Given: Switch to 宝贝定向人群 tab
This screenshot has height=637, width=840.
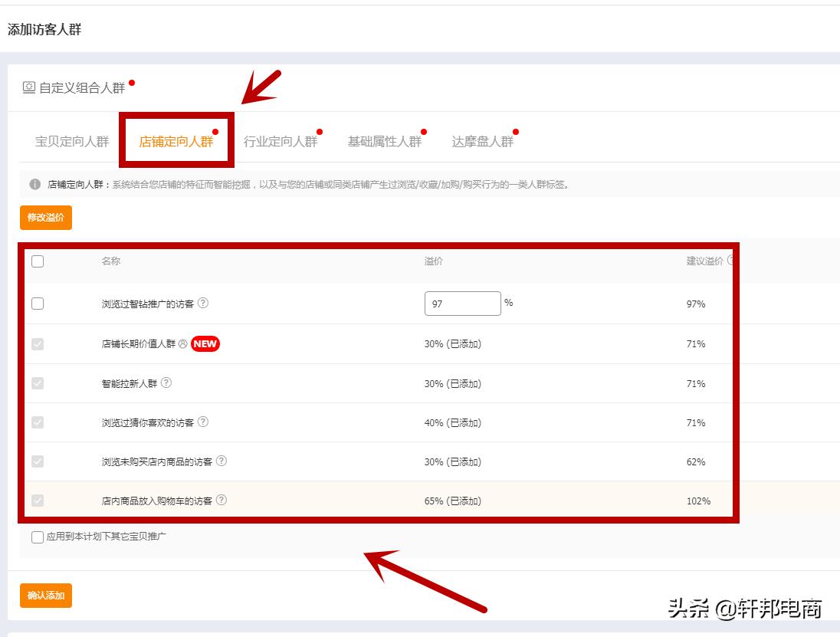Looking at the screenshot, I should pos(72,142).
